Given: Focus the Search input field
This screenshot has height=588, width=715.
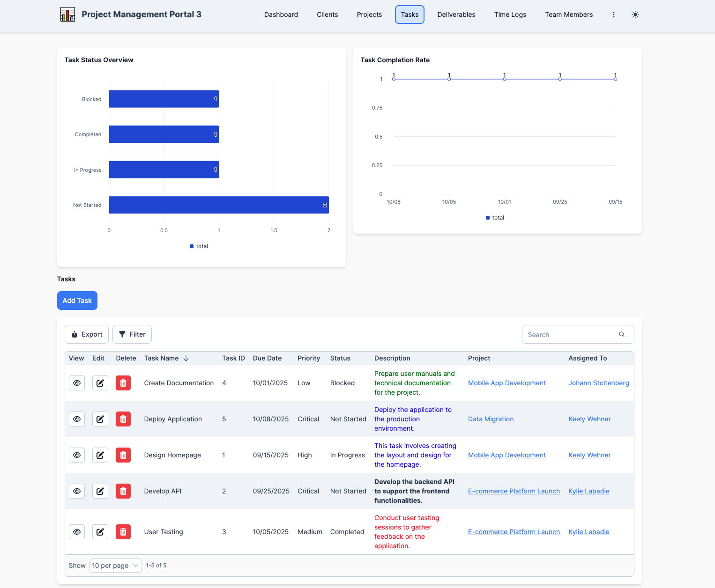Looking at the screenshot, I should pyautogui.click(x=569, y=334).
